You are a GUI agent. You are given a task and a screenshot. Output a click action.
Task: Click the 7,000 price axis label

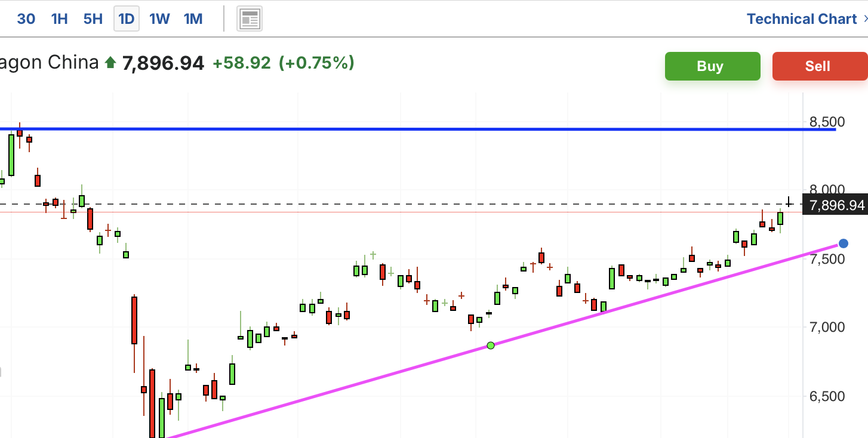(x=826, y=327)
